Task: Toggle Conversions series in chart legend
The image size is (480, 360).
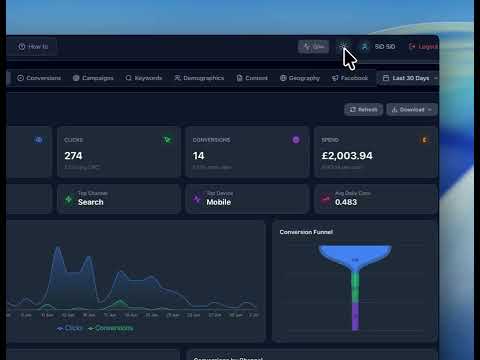Action: click(111, 328)
